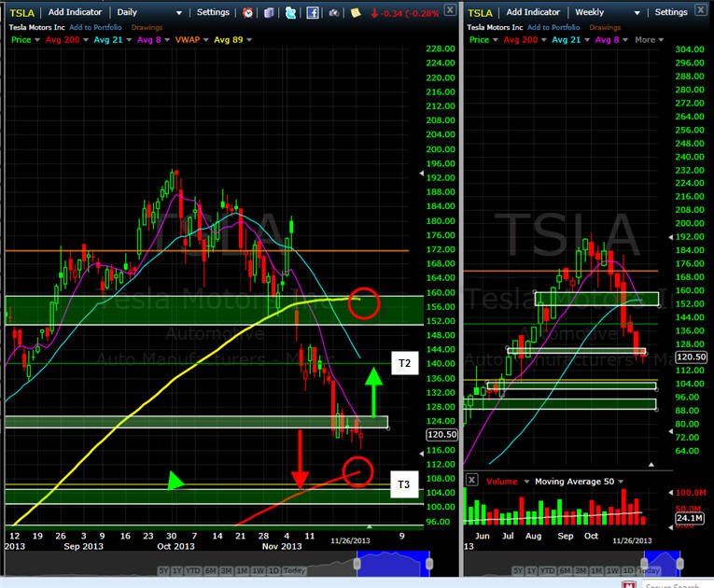Open Settings in the weekly chart
Screen dimensions: 714x588
click(x=671, y=12)
